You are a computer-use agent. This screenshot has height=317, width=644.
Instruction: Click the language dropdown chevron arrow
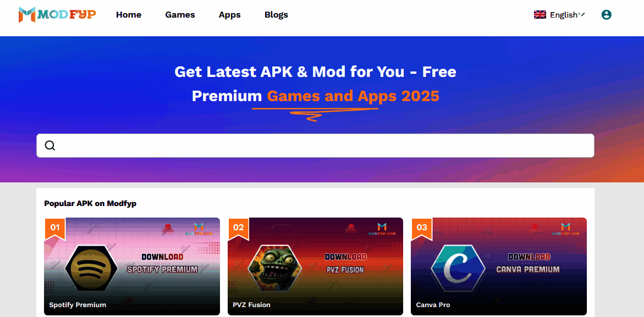coord(581,15)
